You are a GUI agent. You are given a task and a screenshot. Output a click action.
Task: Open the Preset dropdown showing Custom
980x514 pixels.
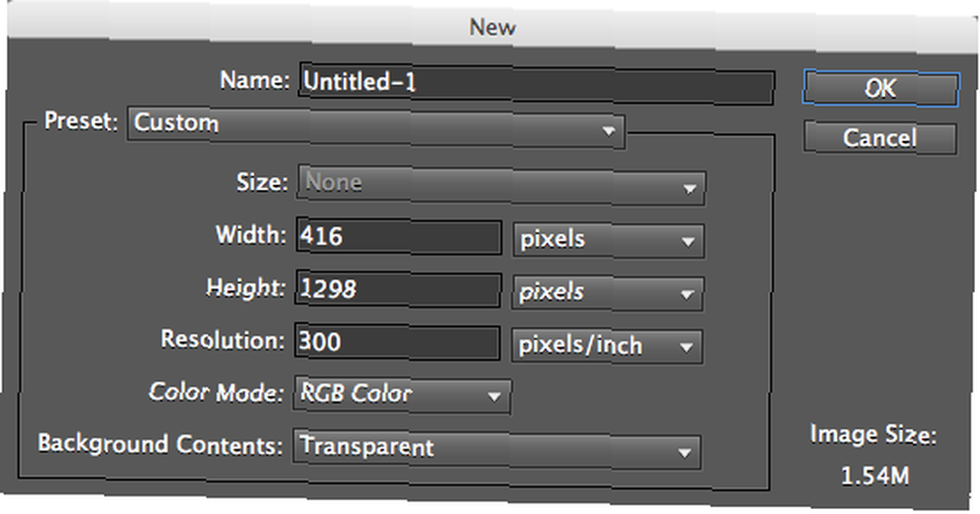click(x=375, y=125)
